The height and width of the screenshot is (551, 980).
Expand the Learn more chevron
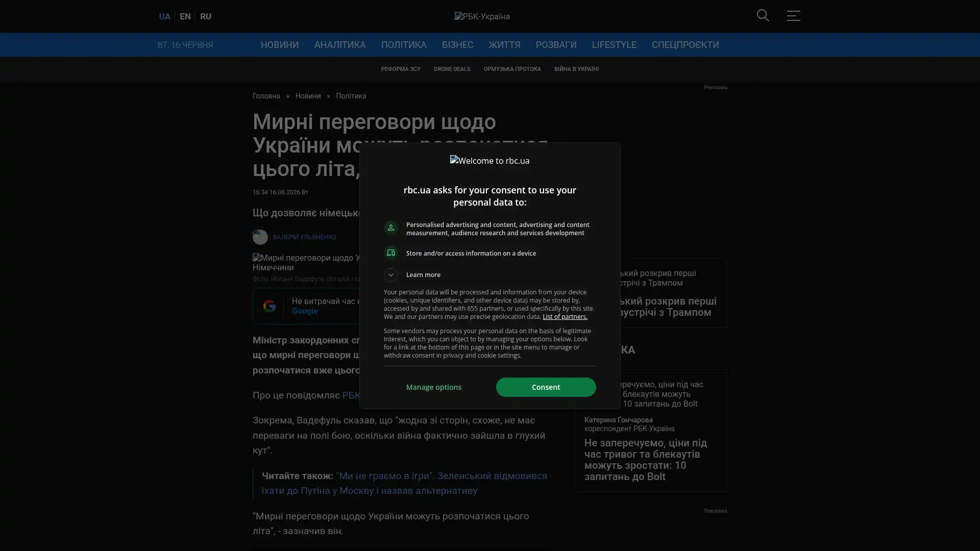tap(390, 275)
